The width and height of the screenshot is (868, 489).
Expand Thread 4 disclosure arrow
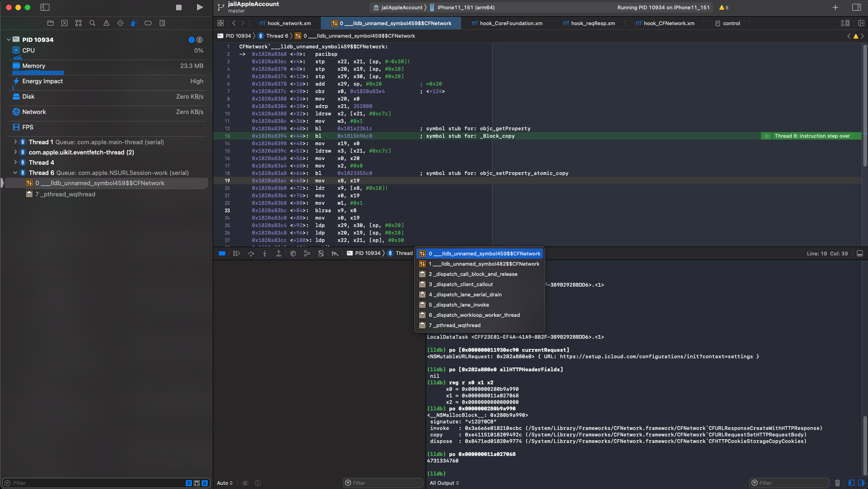click(x=15, y=162)
